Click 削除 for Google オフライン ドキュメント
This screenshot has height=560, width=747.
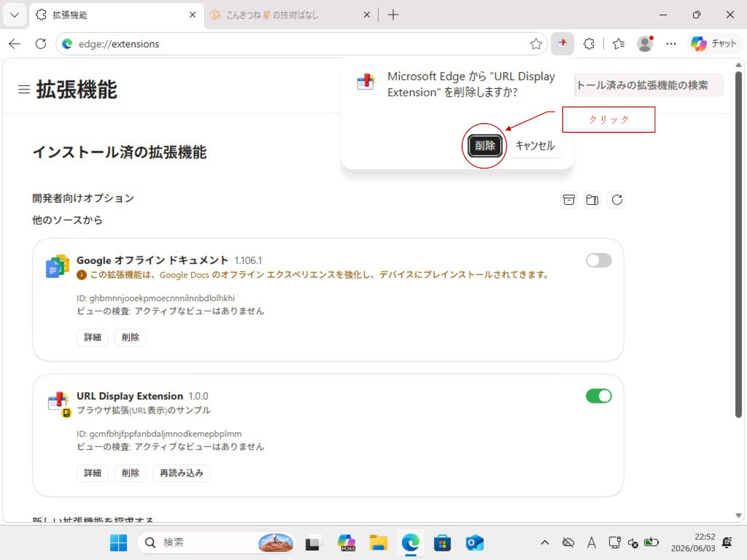tap(130, 337)
